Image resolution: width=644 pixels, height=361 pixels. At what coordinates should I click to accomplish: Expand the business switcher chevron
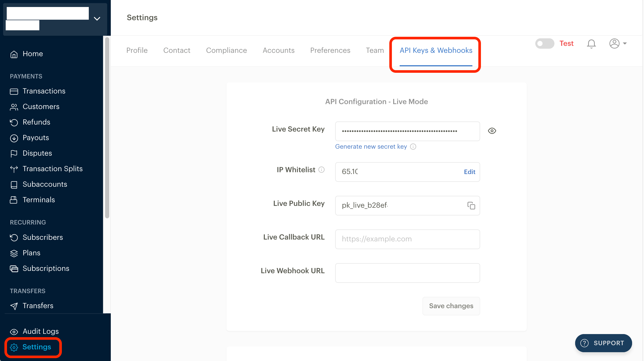click(x=97, y=19)
